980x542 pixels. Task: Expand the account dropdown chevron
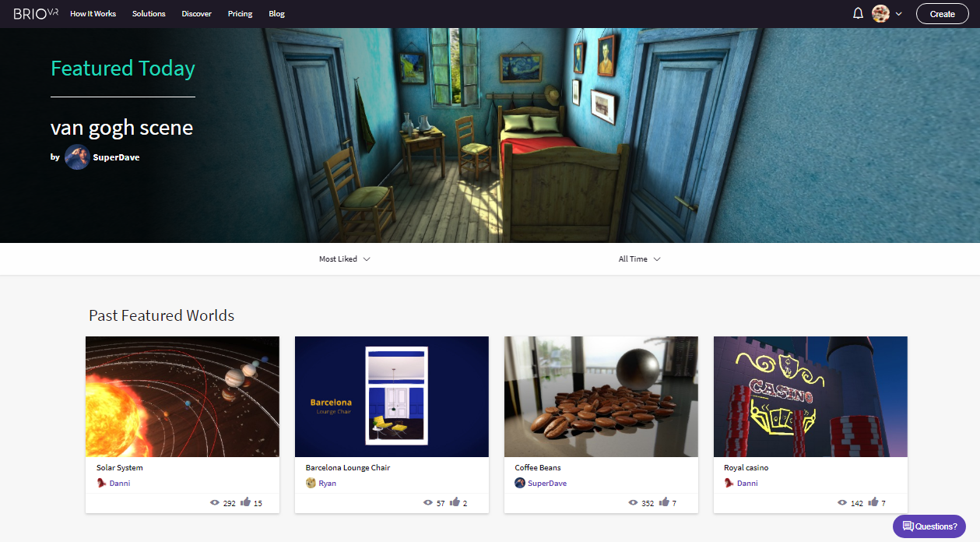tap(899, 14)
